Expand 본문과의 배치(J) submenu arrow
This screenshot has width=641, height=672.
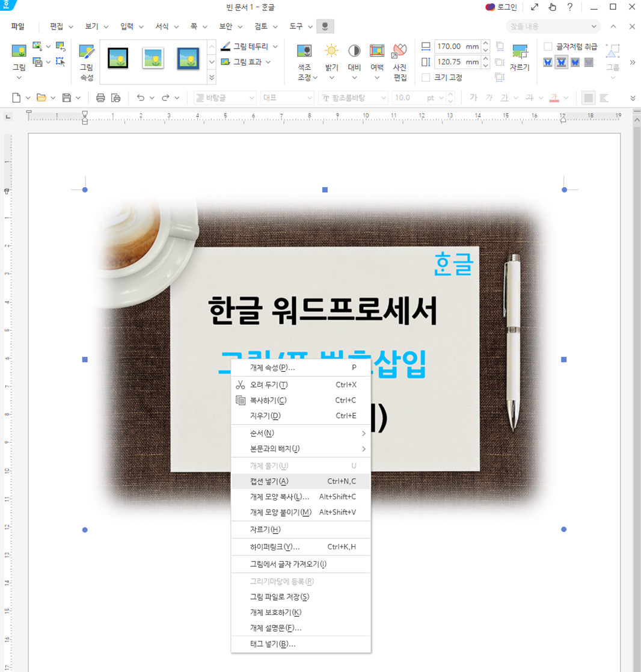363,449
